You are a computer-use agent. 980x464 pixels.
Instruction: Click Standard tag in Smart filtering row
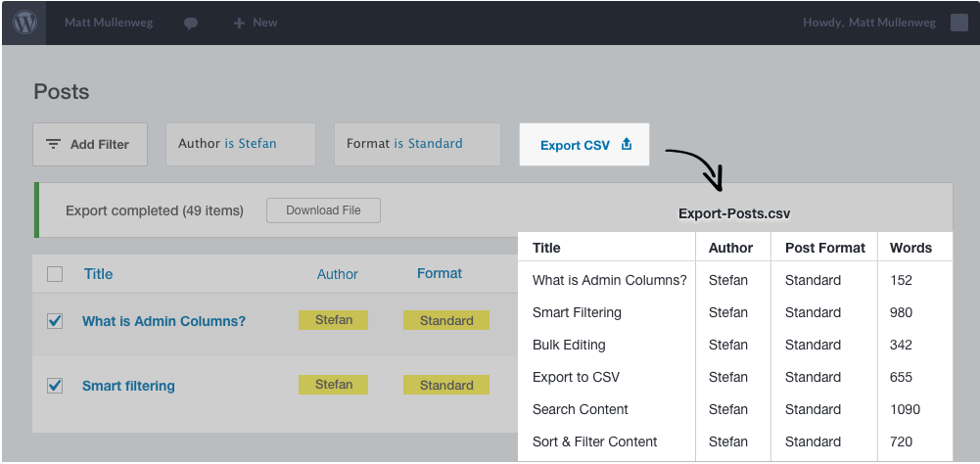[446, 385]
